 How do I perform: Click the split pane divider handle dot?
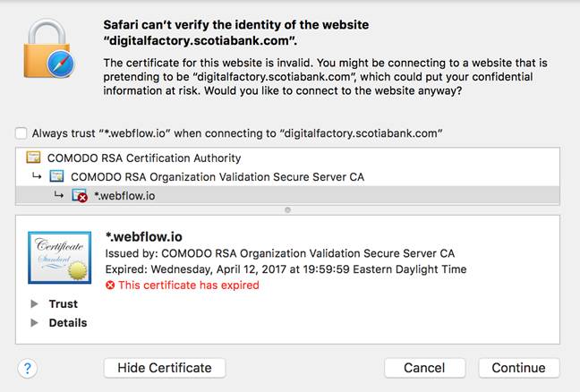point(288,210)
